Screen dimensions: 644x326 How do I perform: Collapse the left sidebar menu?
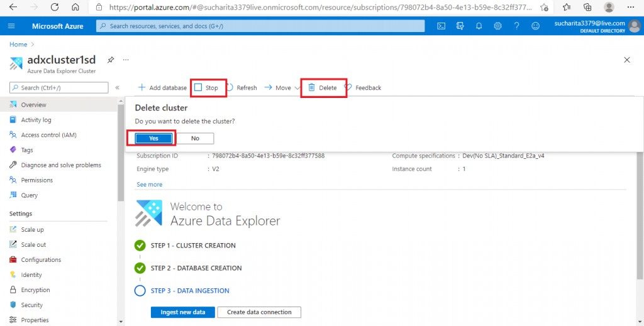pos(117,88)
